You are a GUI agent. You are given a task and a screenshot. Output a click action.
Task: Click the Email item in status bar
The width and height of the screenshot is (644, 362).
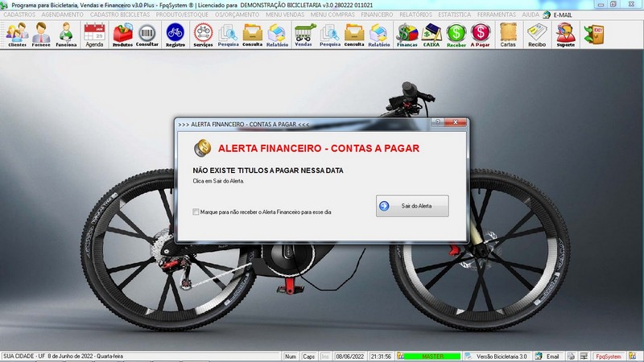click(547, 356)
